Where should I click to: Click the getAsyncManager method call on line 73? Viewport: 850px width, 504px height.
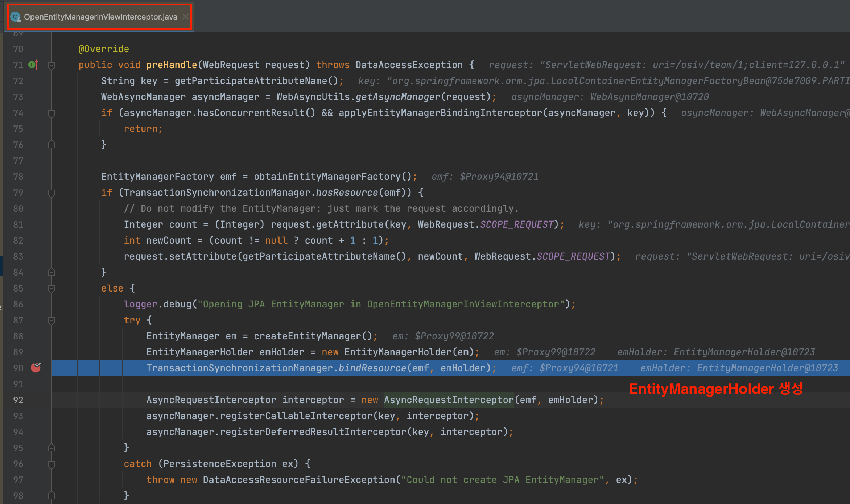398,97
